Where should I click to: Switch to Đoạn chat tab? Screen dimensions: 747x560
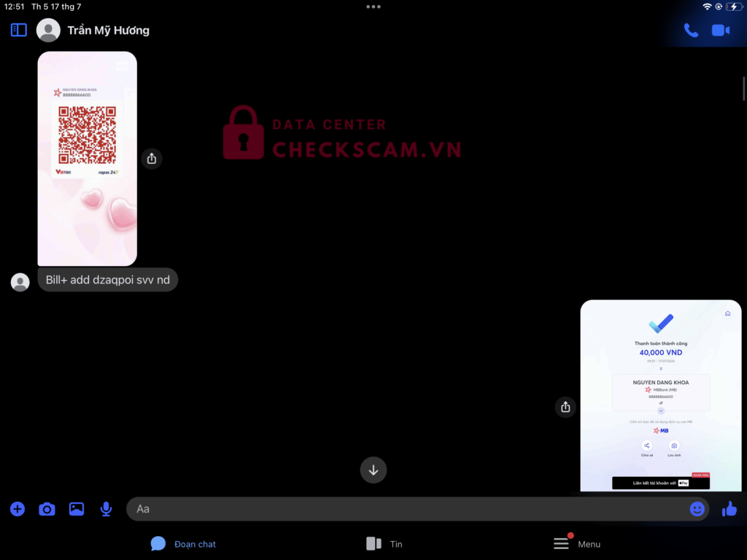coord(183,544)
